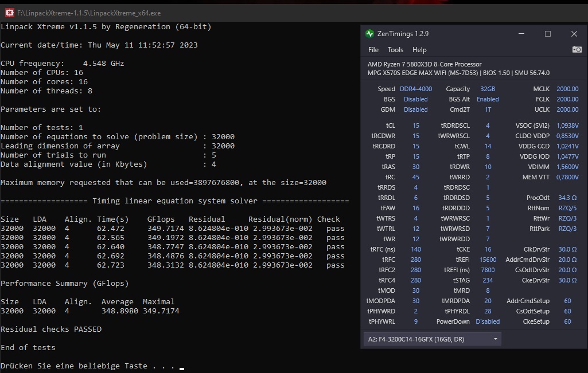588x373 pixels.
Task: Open the File menu in ZenTimings
Action: 373,50
